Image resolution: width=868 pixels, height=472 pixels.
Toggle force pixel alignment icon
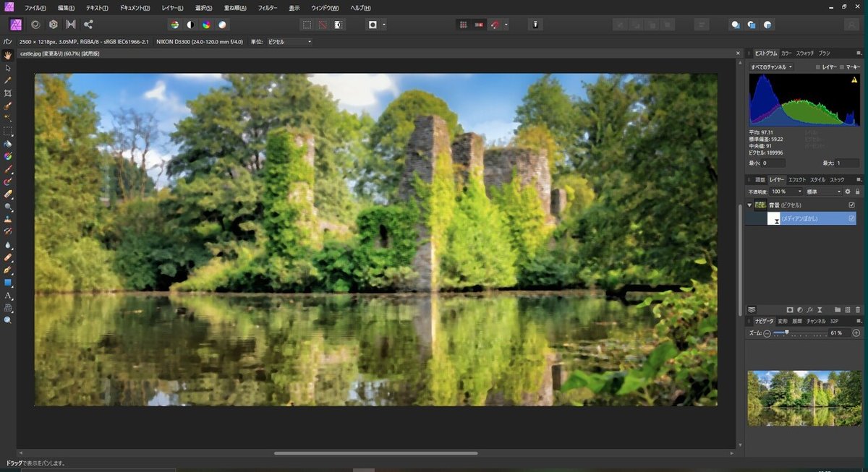click(x=479, y=24)
